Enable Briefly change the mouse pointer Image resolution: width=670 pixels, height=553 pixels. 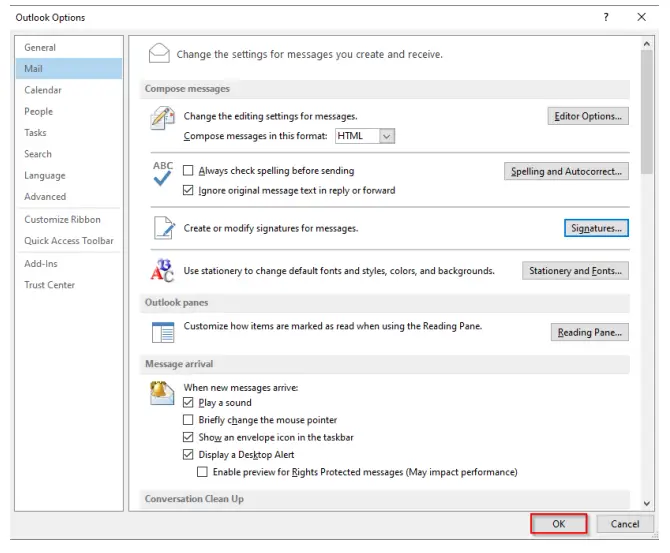click(188, 420)
